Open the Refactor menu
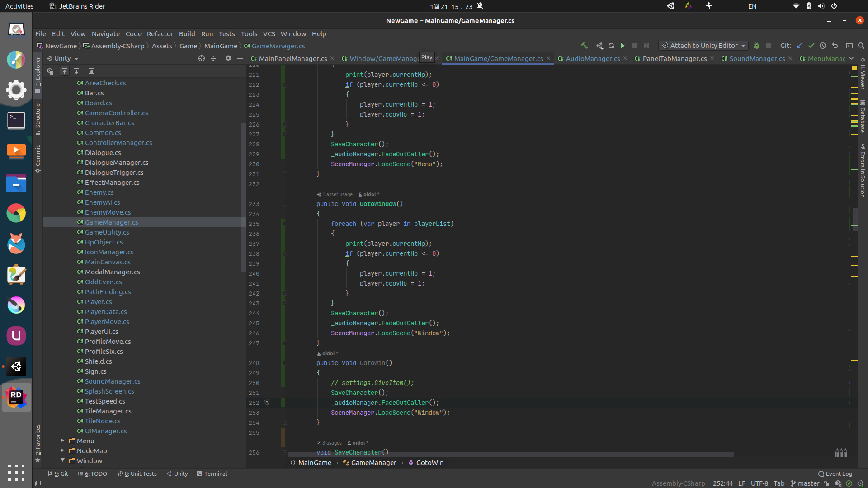868x488 pixels. 160,34
